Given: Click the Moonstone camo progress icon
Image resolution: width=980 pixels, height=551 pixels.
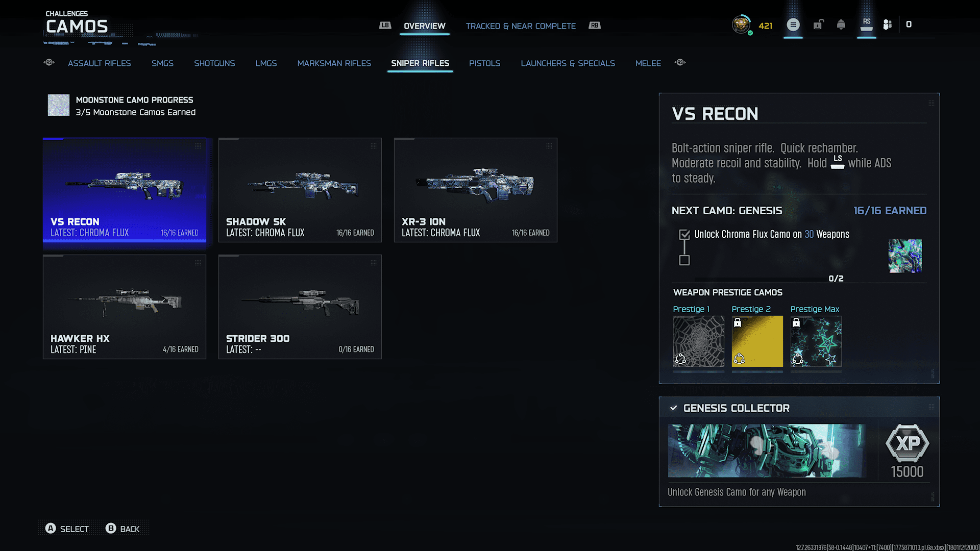Looking at the screenshot, I should click(59, 105).
